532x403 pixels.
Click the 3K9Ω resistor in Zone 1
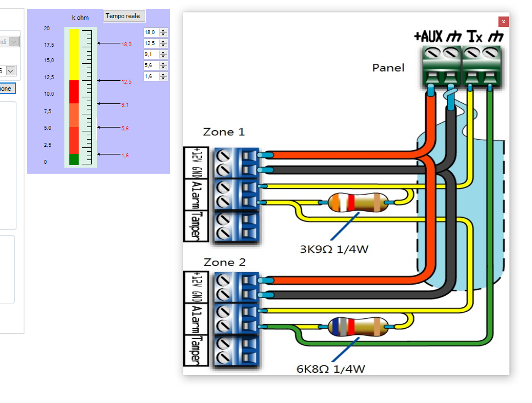tap(358, 203)
